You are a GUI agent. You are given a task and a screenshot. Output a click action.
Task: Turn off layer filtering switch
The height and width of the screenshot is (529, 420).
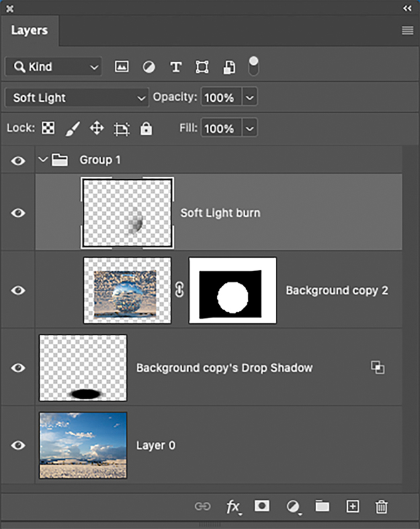[253, 66]
